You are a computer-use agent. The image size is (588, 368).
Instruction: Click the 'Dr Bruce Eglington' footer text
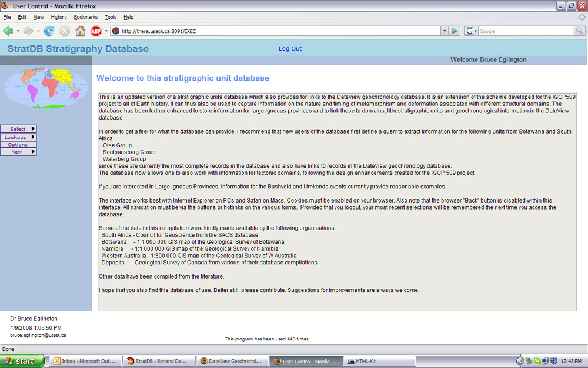(34, 319)
